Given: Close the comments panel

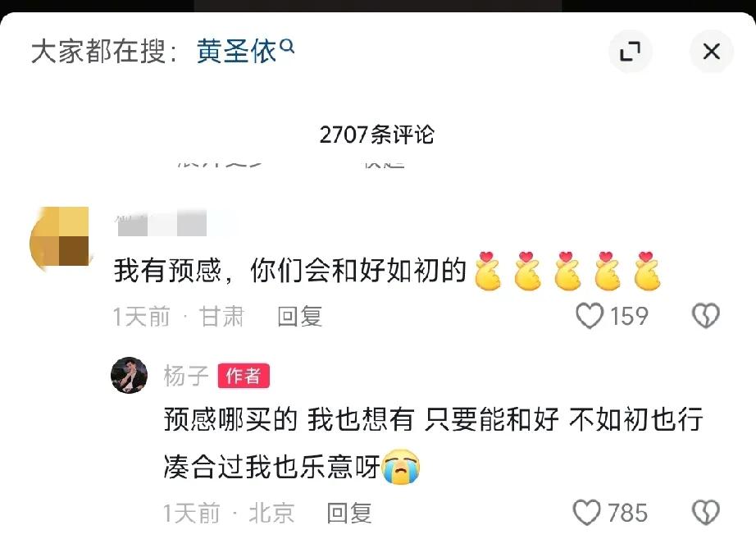Looking at the screenshot, I should pyautogui.click(x=712, y=51).
